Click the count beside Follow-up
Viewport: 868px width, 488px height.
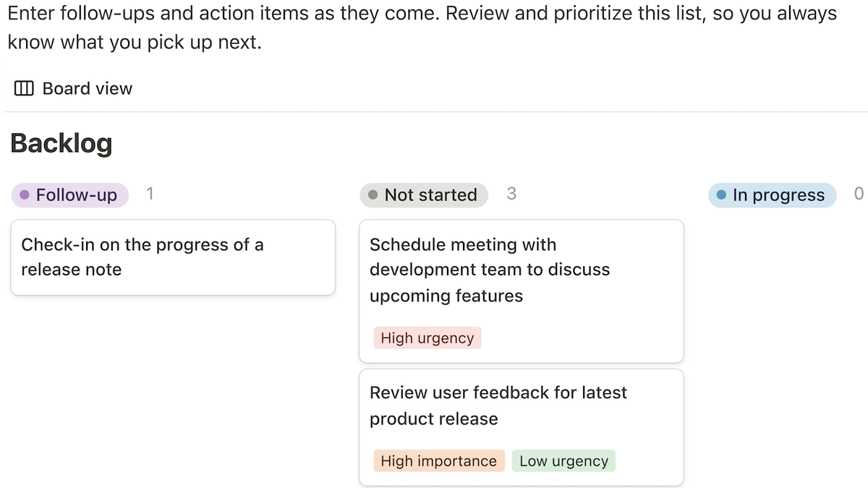[x=150, y=194]
